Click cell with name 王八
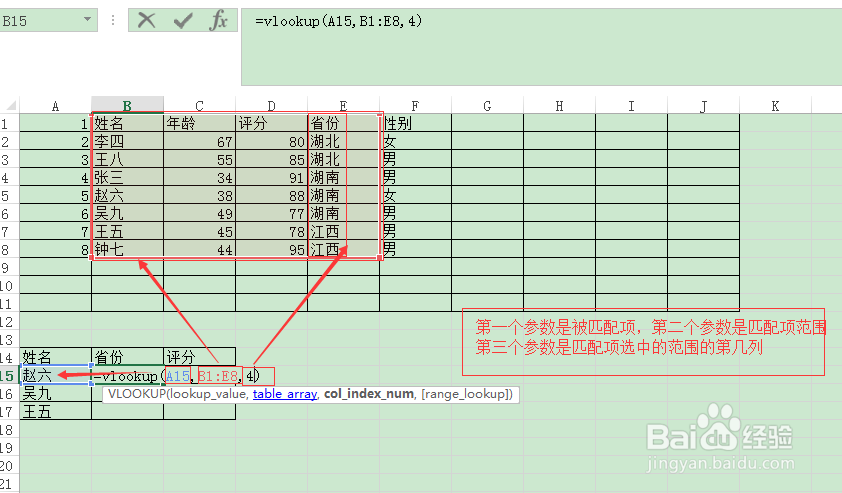The width and height of the screenshot is (842, 493). (127, 159)
